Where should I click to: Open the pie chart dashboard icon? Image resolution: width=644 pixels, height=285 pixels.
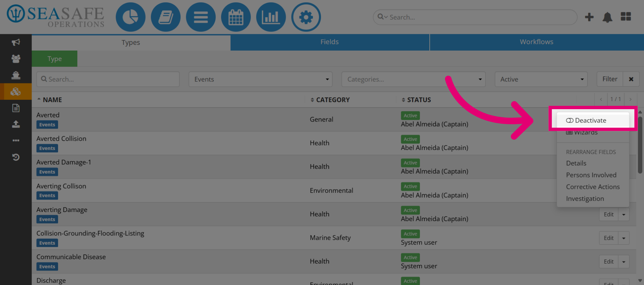click(x=130, y=17)
